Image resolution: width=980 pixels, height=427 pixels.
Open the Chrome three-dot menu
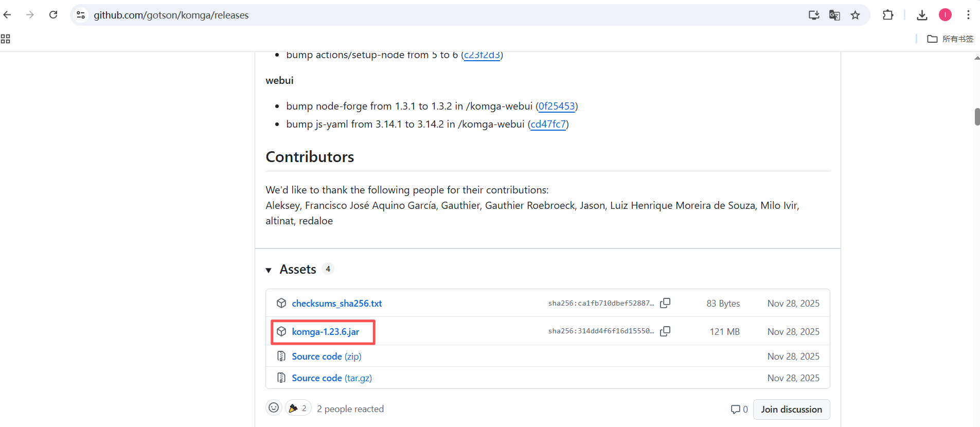pos(968,15)
